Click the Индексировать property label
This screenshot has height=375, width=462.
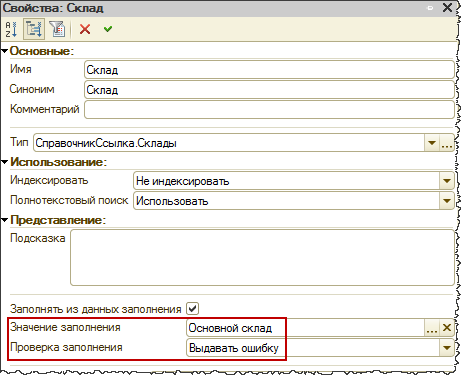pyautogui.click(x=49, y=180)
